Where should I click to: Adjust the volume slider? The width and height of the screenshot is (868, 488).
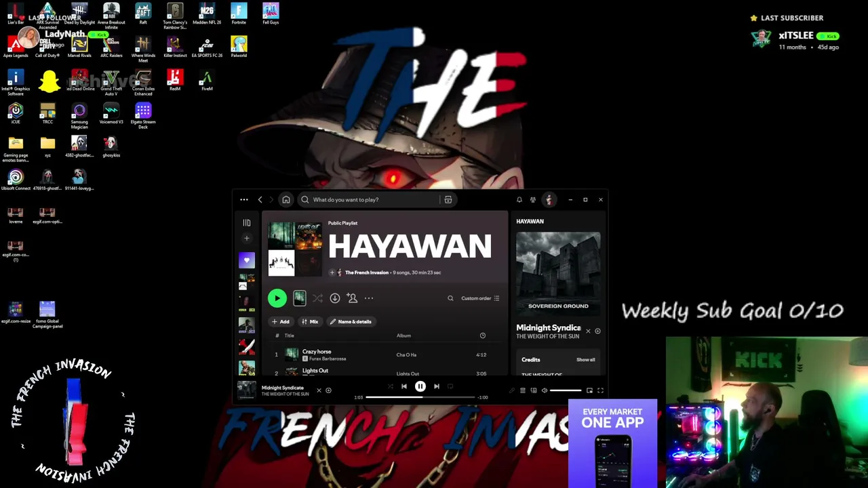[x=566, y=390]
